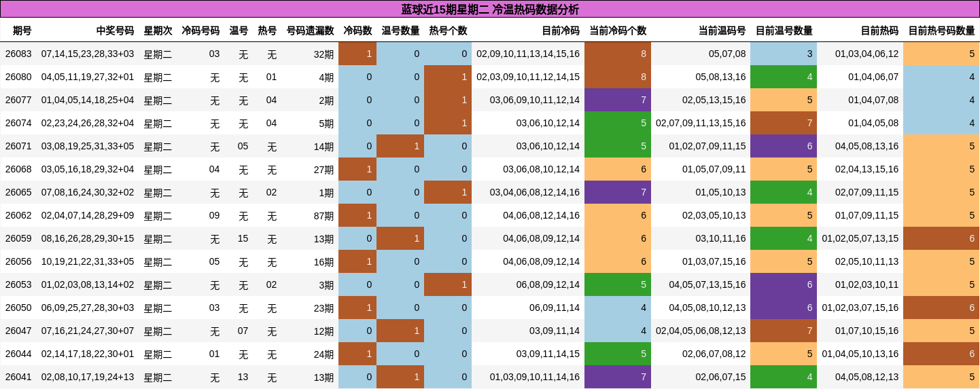Select period number 26062
This screenshot has width=980, height=389.
pos(18,215)
